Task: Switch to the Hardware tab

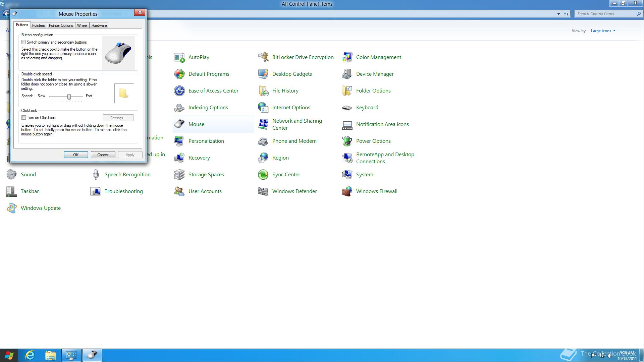Action: click(x=99, y=25)
